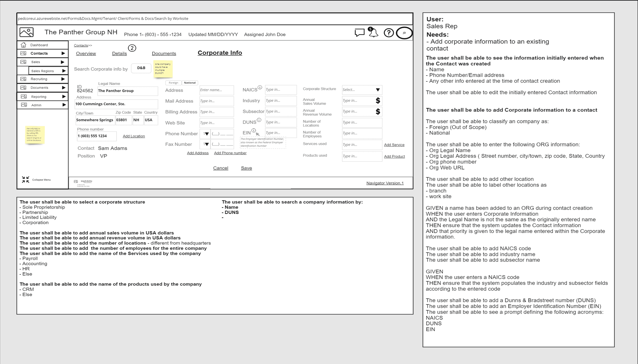The width and height of the screenshot is (638, 364).
Task: Open the help question mark icon
Action: (x=389, y=33)
